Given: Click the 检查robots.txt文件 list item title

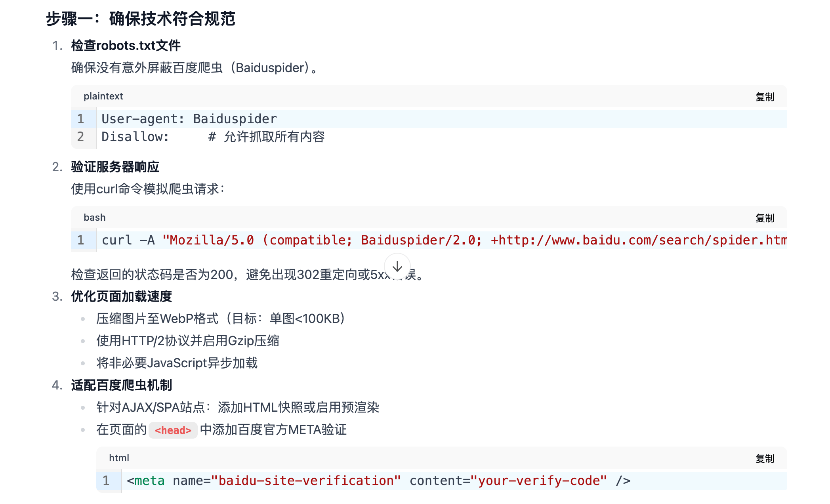Looking at the screenshot, I should (x=126, y=46).
